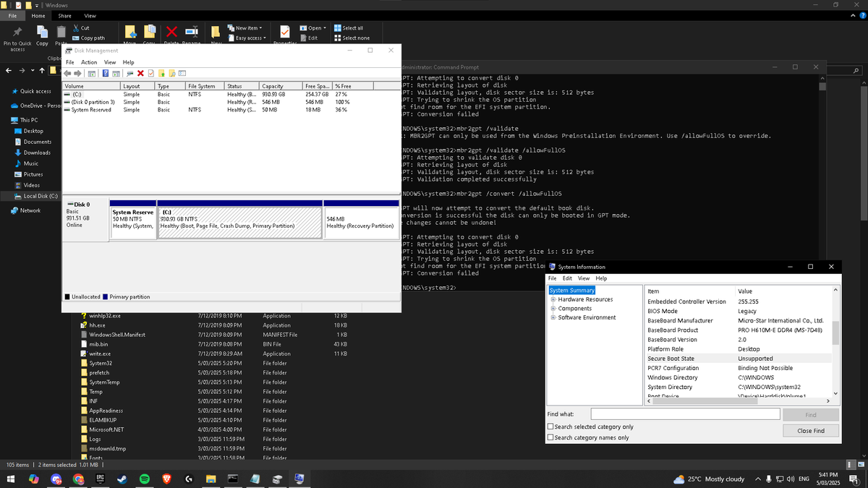Select System32 folder in Explorer list
This screenshot has height=488, width=868.
pyautogui.click(x=101, y=363)
